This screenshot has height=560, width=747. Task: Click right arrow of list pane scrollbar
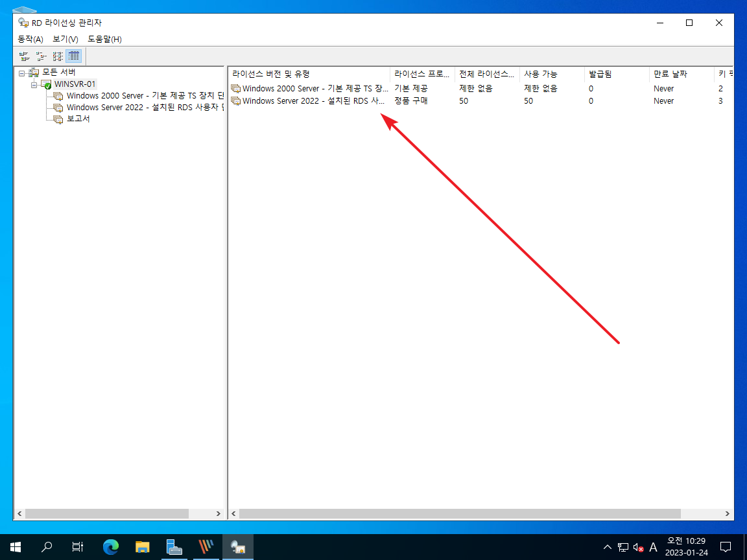tap(727, 514)
